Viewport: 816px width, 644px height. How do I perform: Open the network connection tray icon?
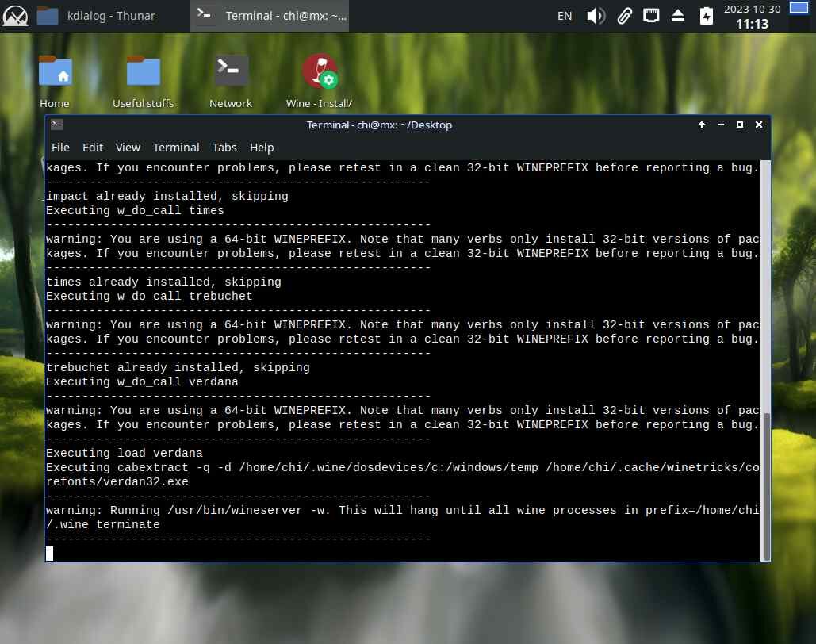[x=651, y=16]
